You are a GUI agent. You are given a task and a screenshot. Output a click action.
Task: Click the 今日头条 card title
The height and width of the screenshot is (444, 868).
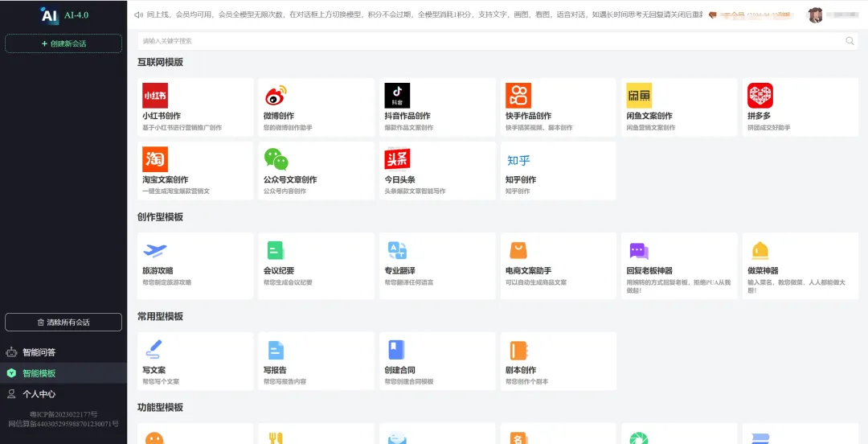pyautogui.click(x=400, y=179)
